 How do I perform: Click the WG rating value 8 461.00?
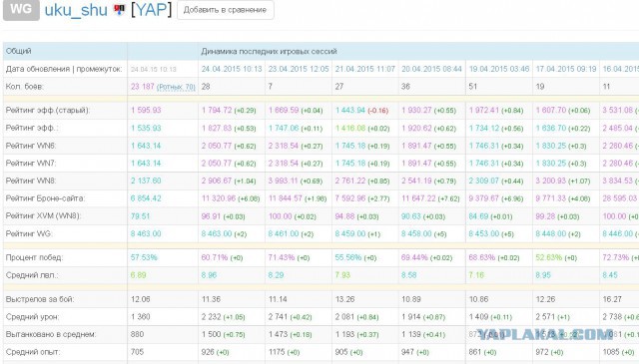[x=284, y=233]
